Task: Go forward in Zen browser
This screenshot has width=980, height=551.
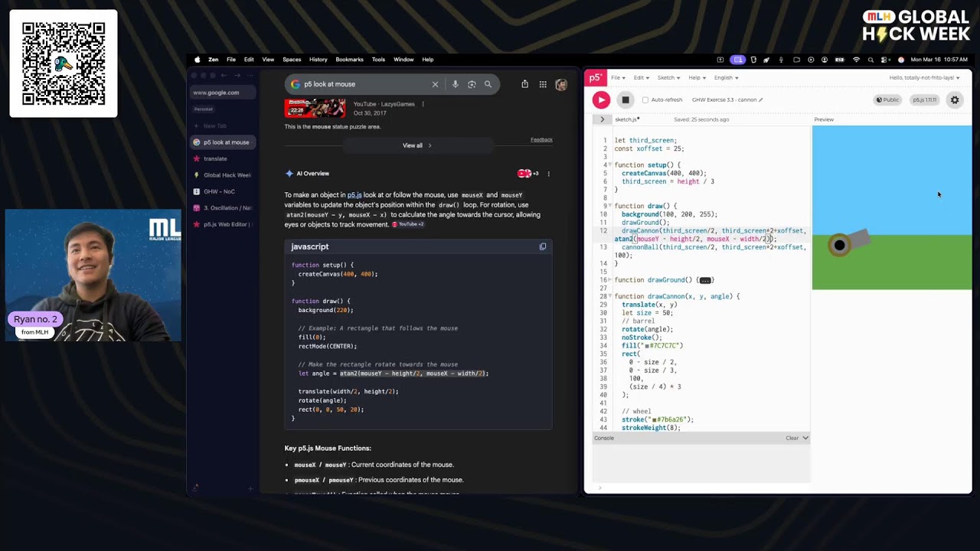Action: tap(237, 76)
